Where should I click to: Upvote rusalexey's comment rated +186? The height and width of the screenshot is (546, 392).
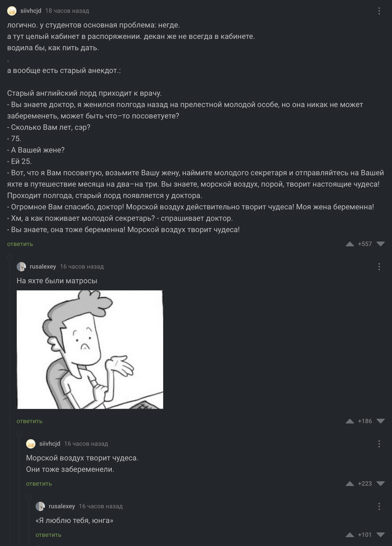click(349, 421)
